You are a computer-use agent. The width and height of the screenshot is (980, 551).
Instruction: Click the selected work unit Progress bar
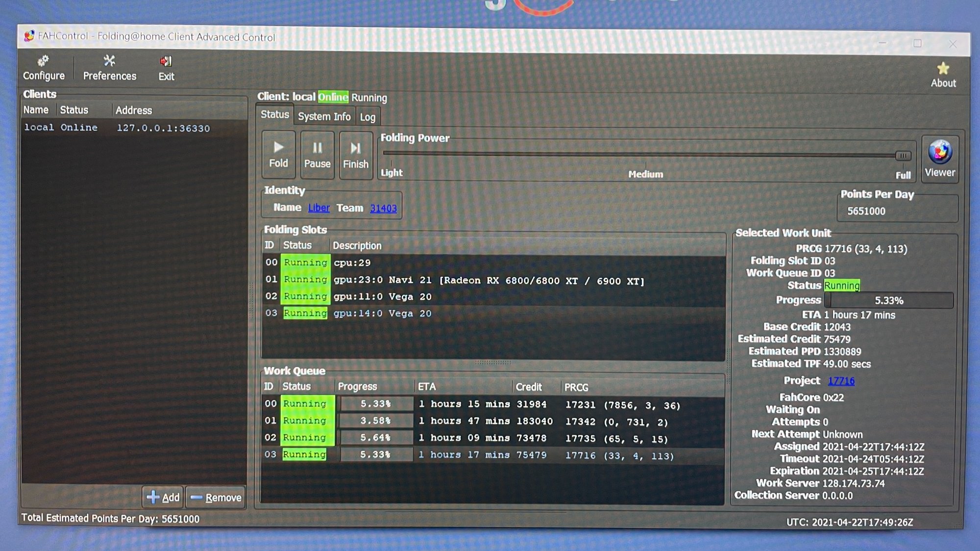pos(889,300)
